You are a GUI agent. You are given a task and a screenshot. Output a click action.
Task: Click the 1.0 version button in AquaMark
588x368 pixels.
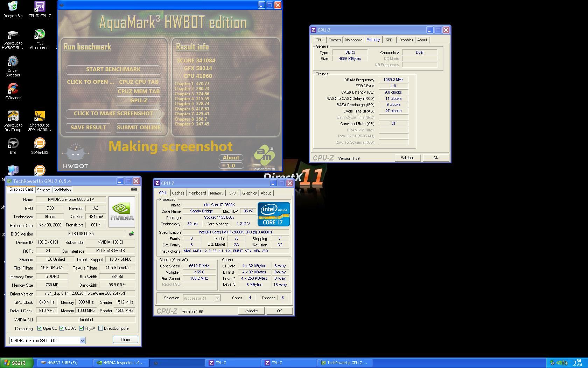(231, 166)
